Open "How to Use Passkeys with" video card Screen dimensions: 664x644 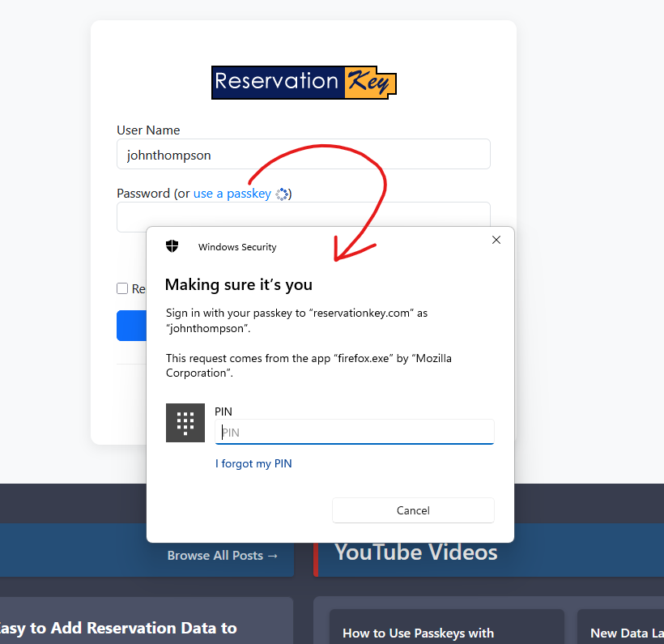[419, 633]
